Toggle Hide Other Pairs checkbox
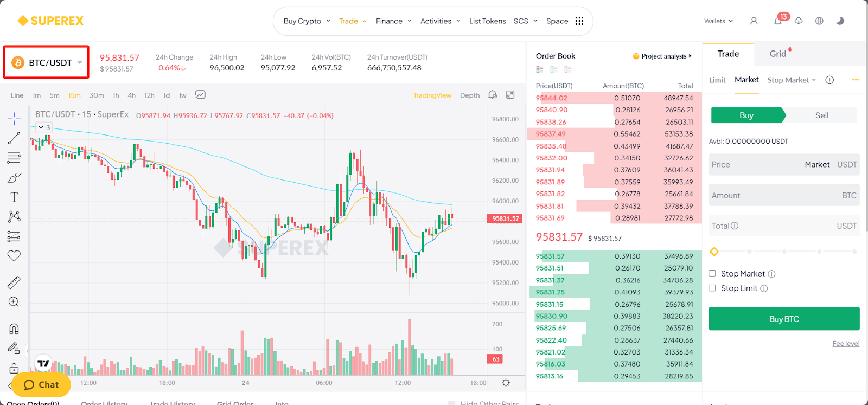Image resolution: width=868 pixels, height=405 pixels. (x=451, y=403)
